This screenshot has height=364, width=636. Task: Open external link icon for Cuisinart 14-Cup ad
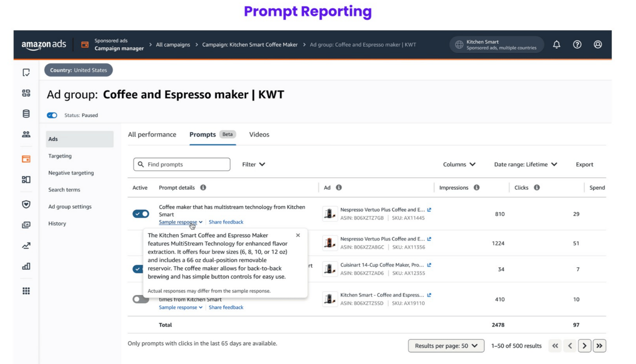(x=429, y=265)
